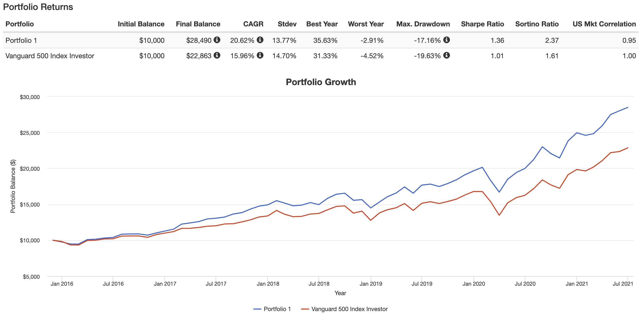The width and height of the screenshot is (644, 318).
Task: Click info icon beside Portfolio 1 max drawdown
Action: pyautogui.click(x=446, y=40)
